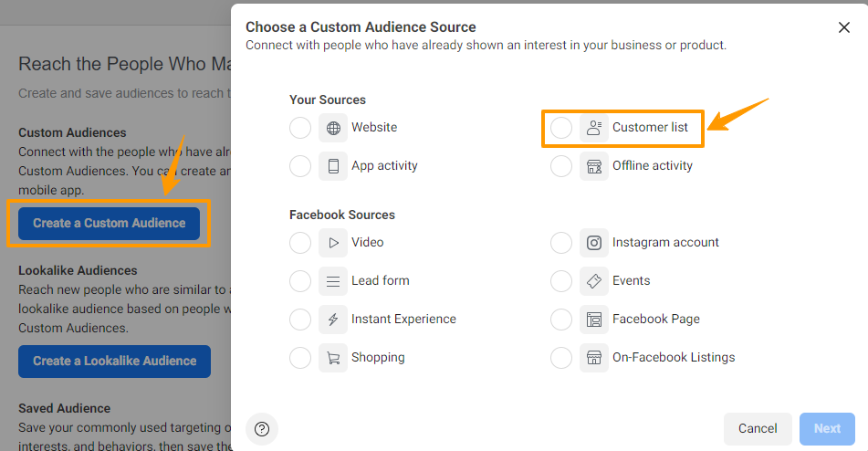This screenshot has width=868, height=451.
Task: Click the Shopping cart icon
Action: (x=333, y=358)
